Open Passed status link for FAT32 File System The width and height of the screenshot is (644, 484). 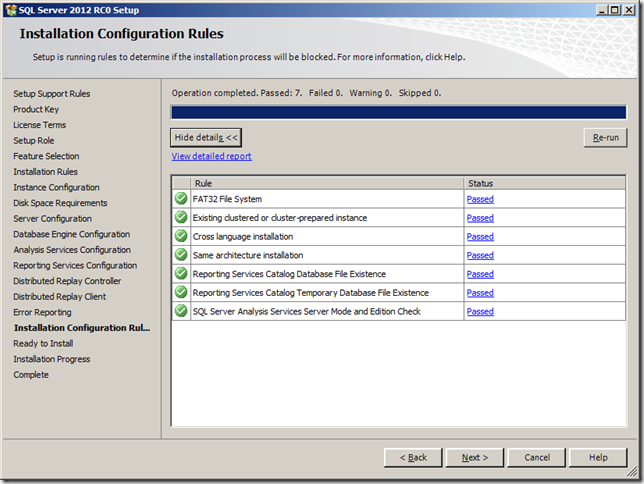(x=480, y=199)
